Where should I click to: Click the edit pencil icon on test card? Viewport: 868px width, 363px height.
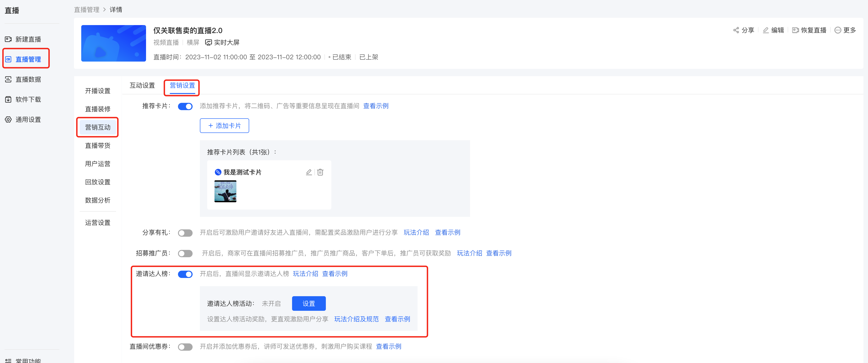click(309, 172)
